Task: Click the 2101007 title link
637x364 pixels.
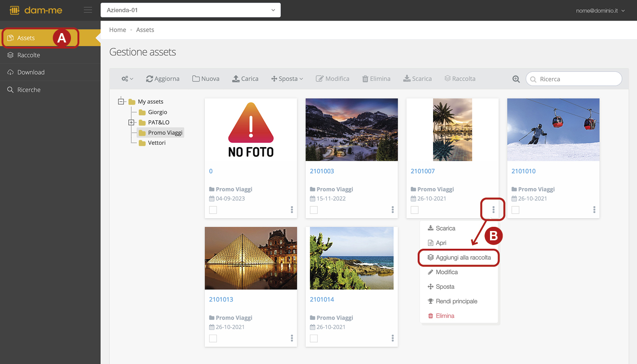Action: [423, 171]
